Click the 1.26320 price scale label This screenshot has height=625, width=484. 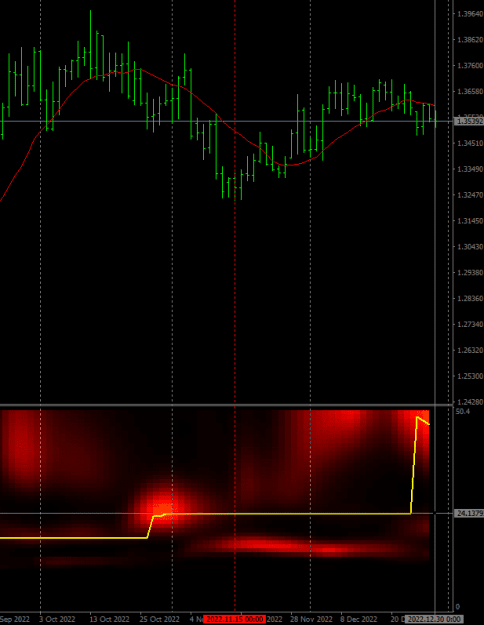pos(470,350)
